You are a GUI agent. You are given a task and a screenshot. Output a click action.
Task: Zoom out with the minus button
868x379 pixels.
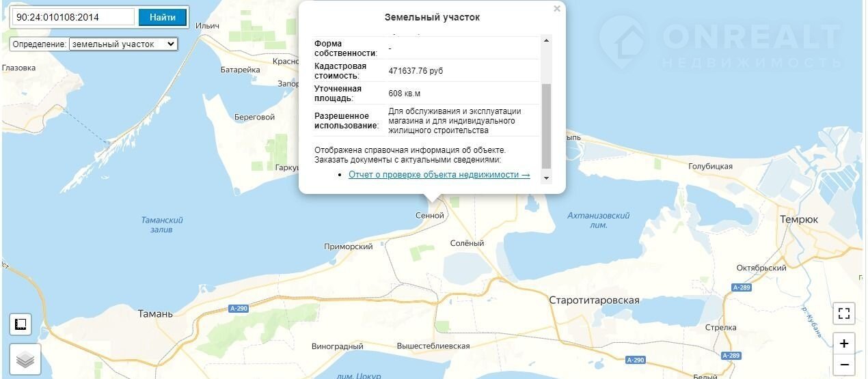pos(844,365)
